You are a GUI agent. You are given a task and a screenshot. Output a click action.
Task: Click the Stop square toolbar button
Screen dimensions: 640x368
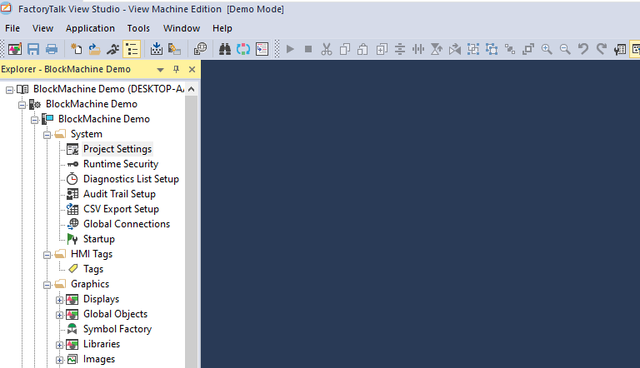coord(308,49)
